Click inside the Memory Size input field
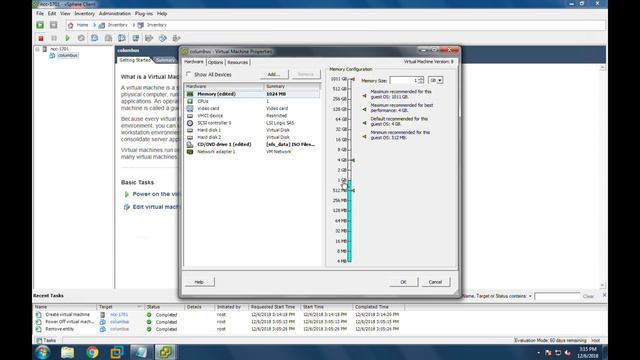The image size is (640, 360). point(404,80)
